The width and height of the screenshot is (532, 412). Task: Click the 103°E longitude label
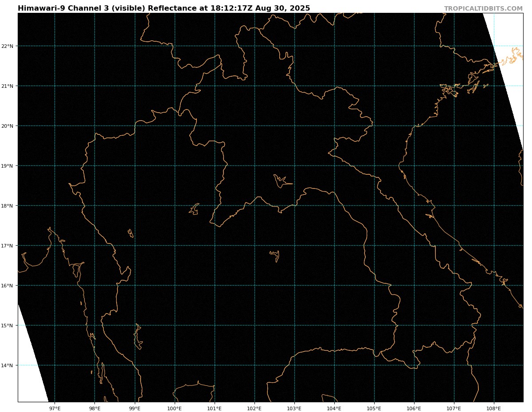click(294, 408)
